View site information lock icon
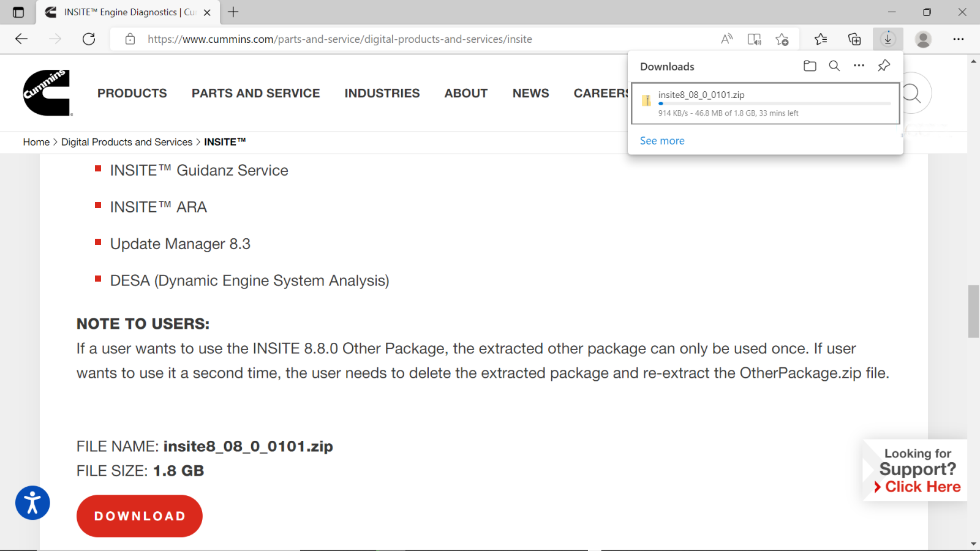Screen dimensions: 980x551 (x=130, y=39)
